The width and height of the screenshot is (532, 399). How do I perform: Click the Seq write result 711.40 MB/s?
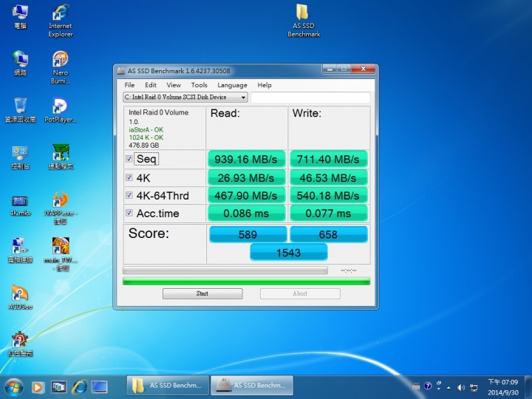tap(328, 159)
